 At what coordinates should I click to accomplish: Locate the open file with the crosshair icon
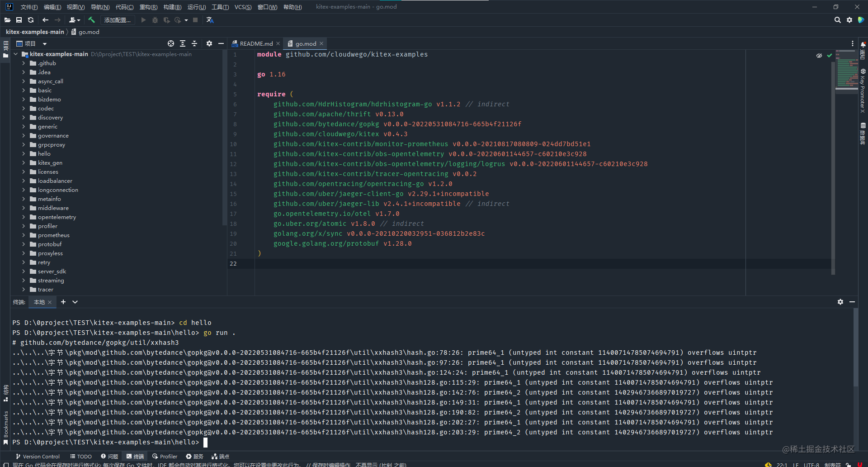[x=171, y=43]
